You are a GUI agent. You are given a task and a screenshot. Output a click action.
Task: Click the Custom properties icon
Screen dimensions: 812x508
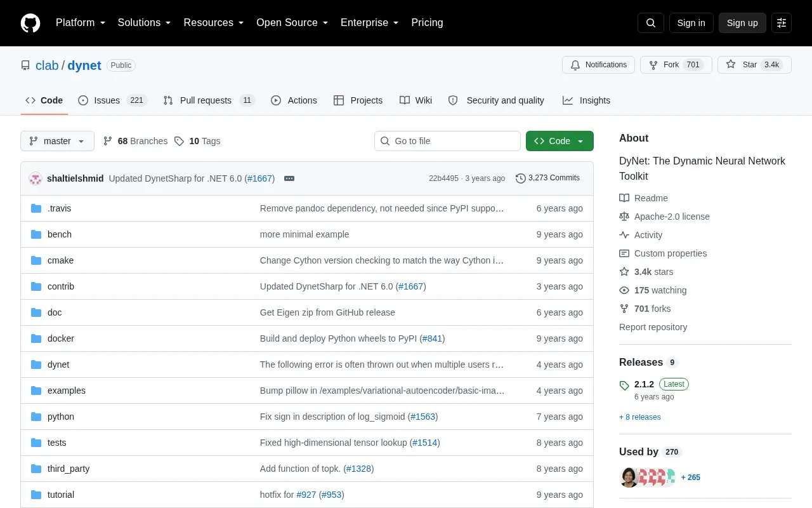pos(624,253)
